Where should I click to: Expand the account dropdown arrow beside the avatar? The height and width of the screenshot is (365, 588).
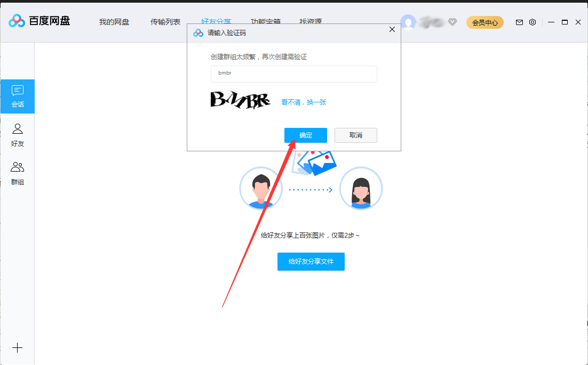(452, 22)
